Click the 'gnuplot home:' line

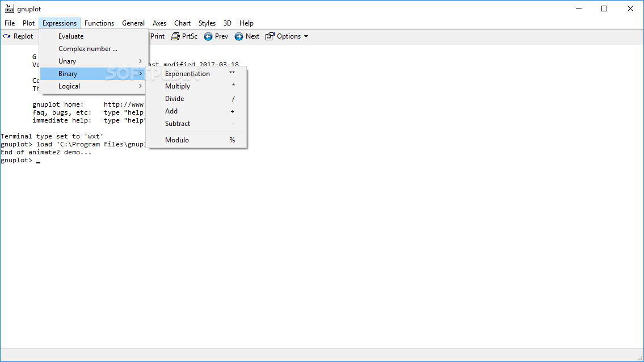(x=89, y=105)
